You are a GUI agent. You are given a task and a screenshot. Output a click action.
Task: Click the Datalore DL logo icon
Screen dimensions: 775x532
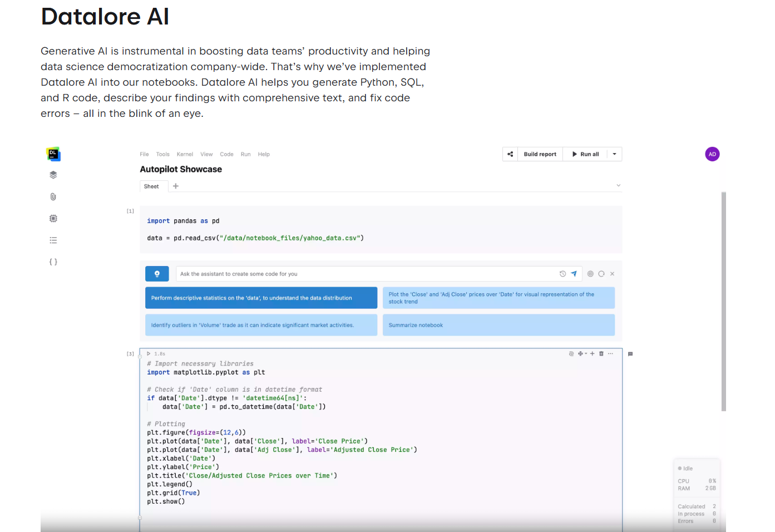tap(53, 154)
